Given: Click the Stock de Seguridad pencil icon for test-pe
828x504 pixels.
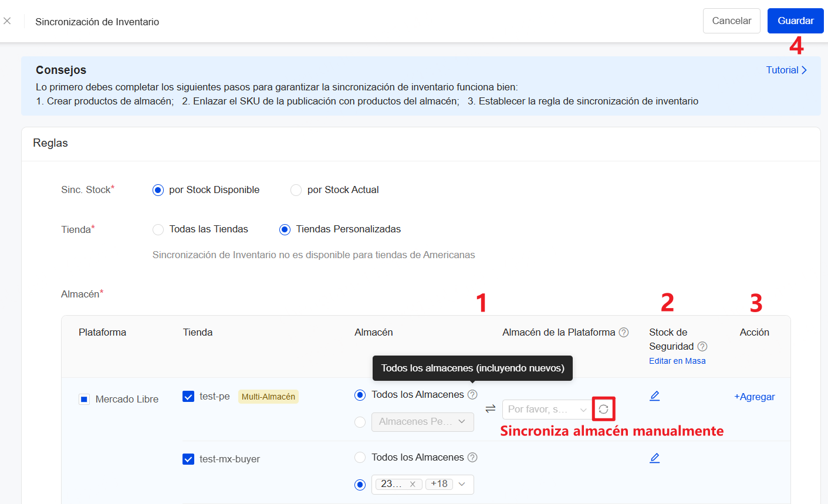Looking at the screenshot, I should pyautogui.click(x=654, y=395).
